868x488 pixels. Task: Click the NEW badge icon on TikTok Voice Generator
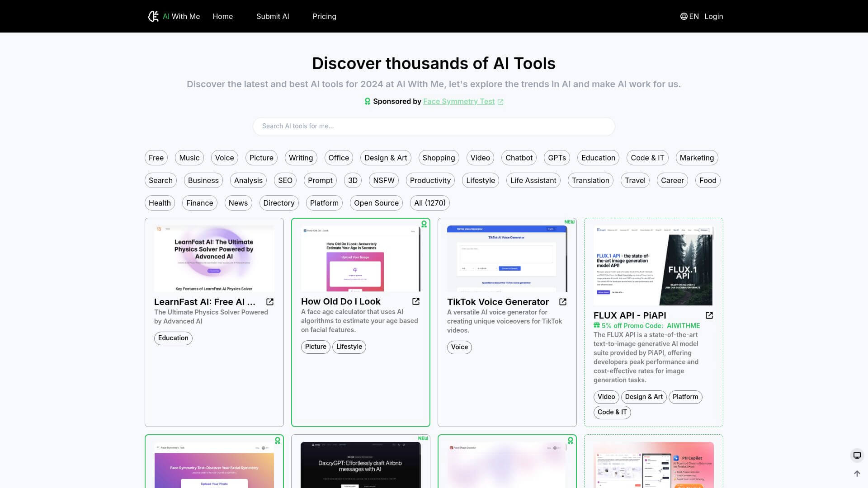pyautogui.click(x=570, y=222)
